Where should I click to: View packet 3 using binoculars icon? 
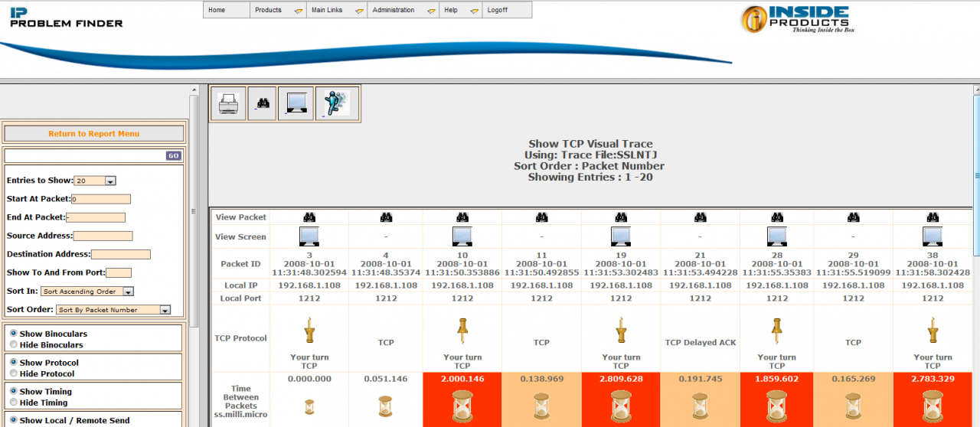point(309,217)
